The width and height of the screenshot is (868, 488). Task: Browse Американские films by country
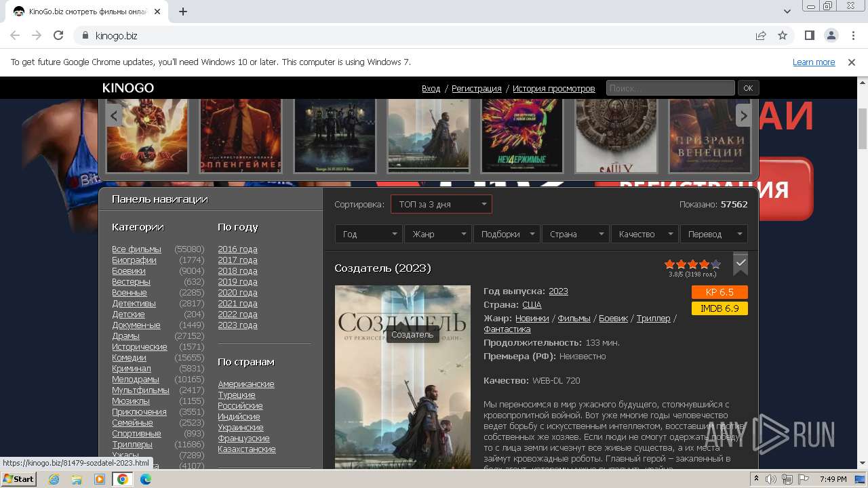246,384
